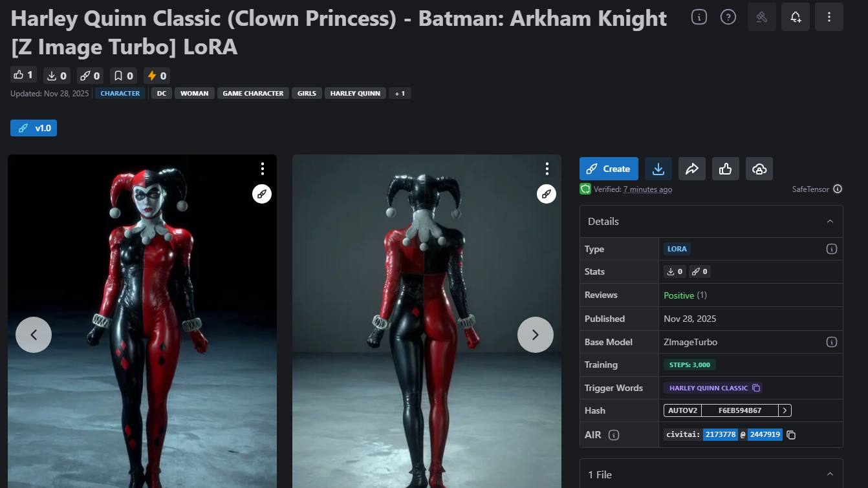Click the download count in Stats row
Screen dimensions: 868x488
click(x=675, y=271)
